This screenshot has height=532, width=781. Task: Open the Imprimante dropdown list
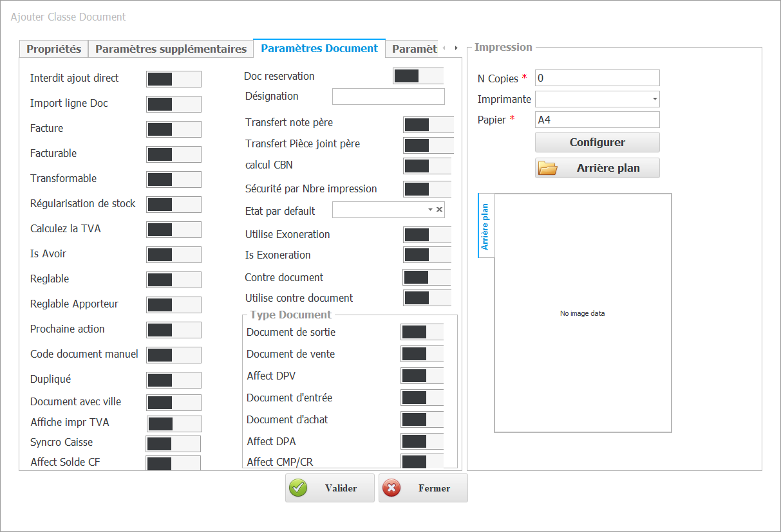tap(655, 99)
